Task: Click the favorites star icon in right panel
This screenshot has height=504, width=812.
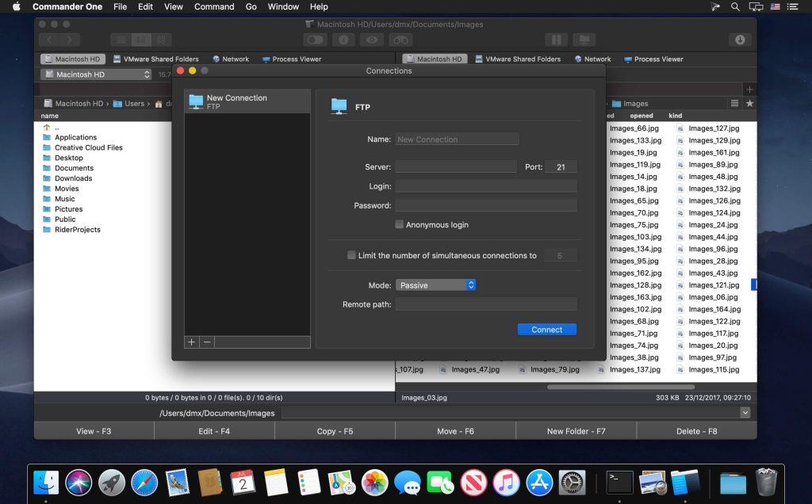Action: pos(749,103)
